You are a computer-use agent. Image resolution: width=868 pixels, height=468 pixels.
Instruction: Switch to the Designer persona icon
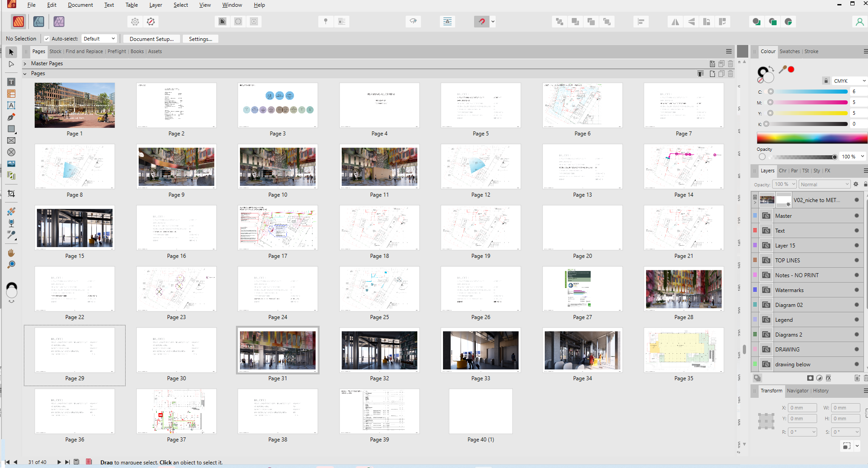point(39,22)
